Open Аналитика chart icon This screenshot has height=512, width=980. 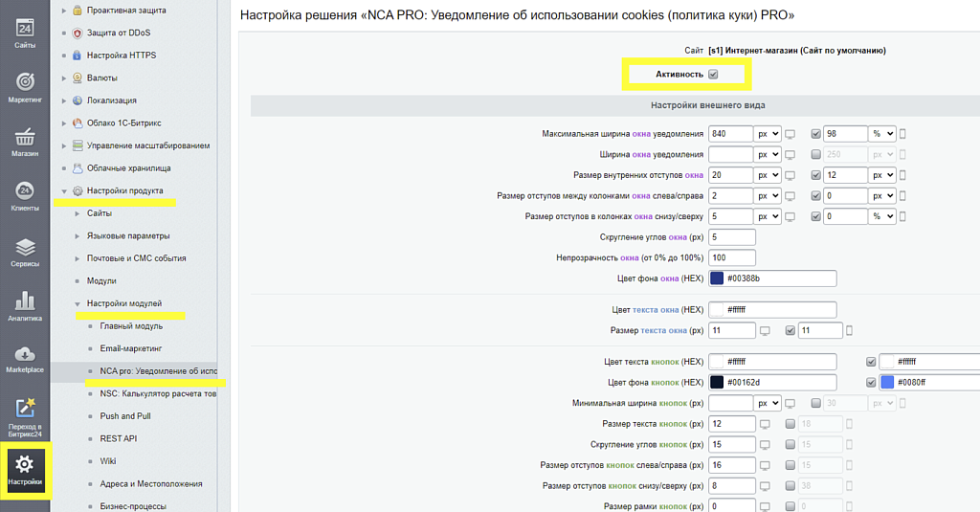pyautogui.click(x=25, y=304)
